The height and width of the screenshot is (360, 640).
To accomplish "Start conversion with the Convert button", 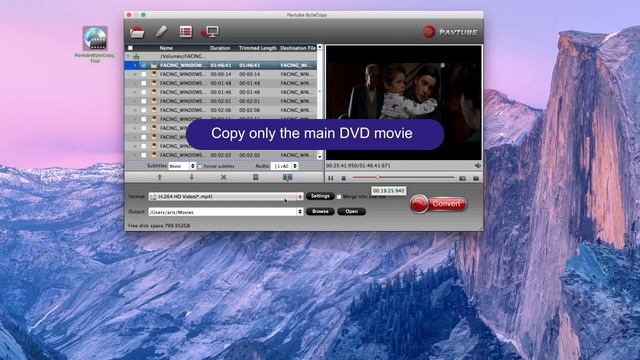I will coord(439,204).
